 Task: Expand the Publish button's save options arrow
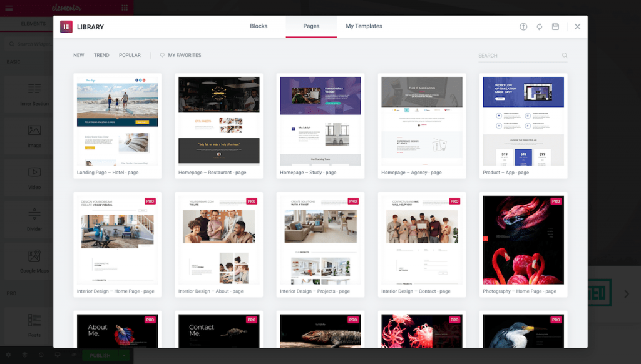point(123,356)
